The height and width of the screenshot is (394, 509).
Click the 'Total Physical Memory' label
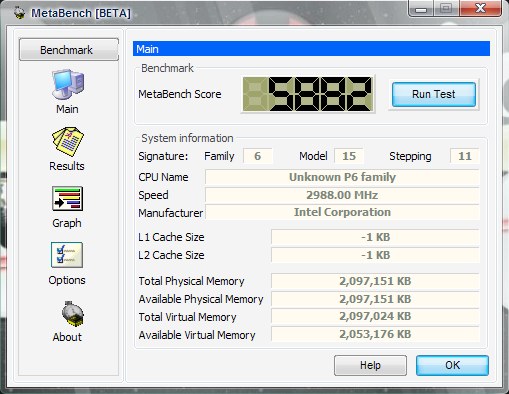191,281
